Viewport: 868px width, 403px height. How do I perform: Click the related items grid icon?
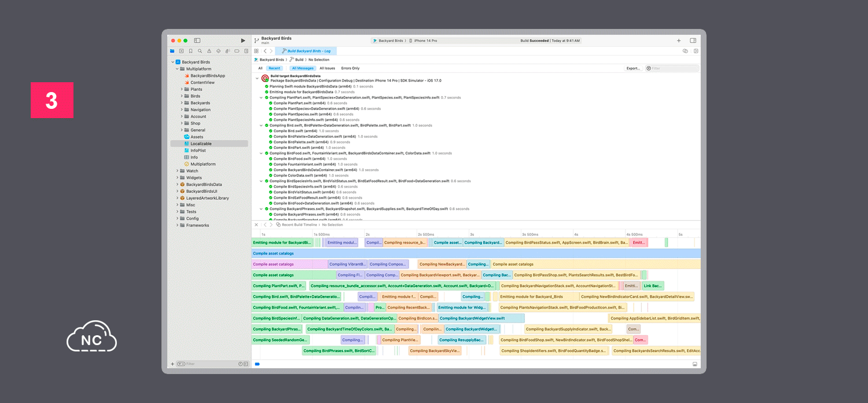256,51
